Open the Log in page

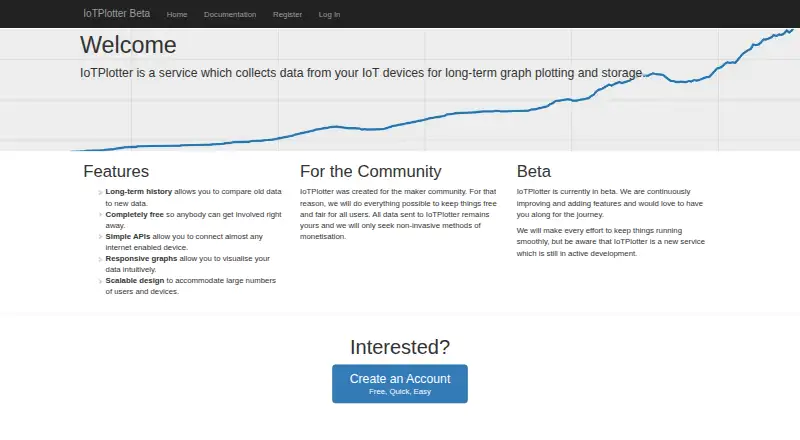point(329,14)
